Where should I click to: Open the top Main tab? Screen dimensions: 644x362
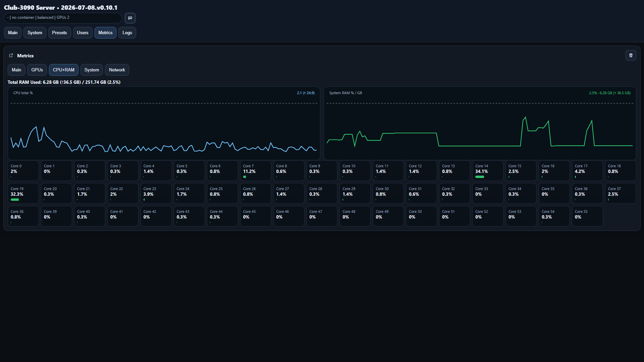13,33
